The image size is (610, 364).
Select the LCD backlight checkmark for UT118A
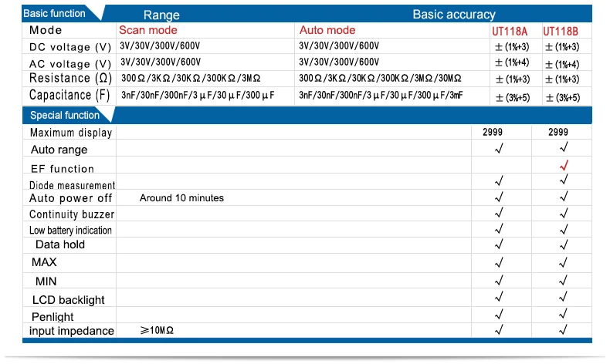pos(499,297)
